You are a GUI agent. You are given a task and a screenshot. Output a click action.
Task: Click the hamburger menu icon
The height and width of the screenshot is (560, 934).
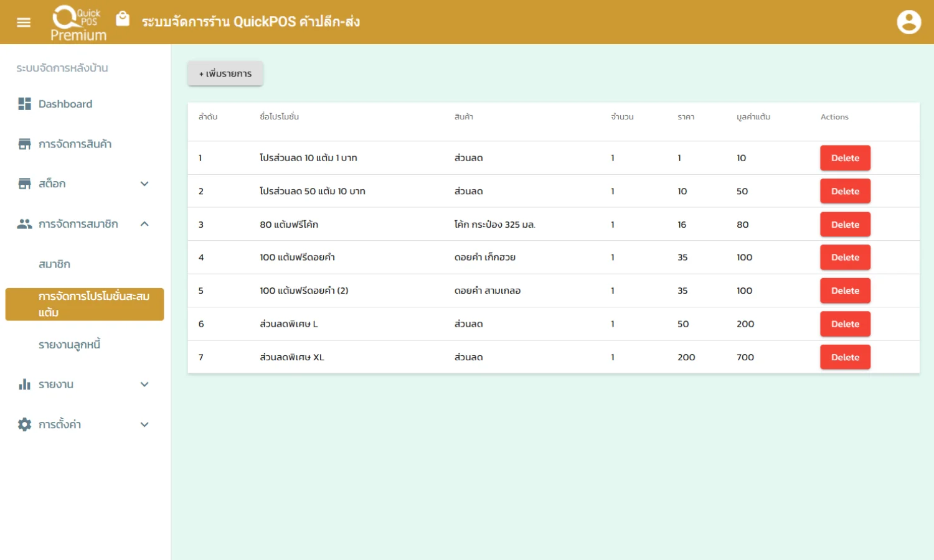[x=24, y=22]
